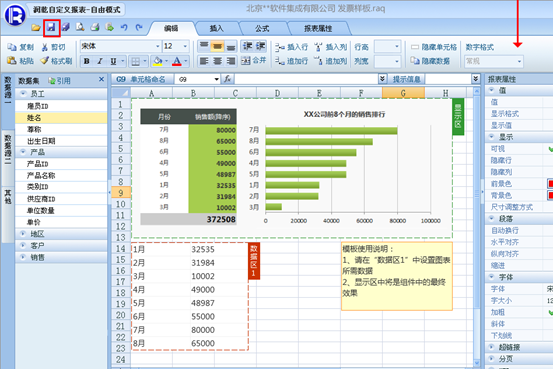Open the 数字格式 number format dropdown
This screenshot has height=371, width=554.
tap(519, 61)
